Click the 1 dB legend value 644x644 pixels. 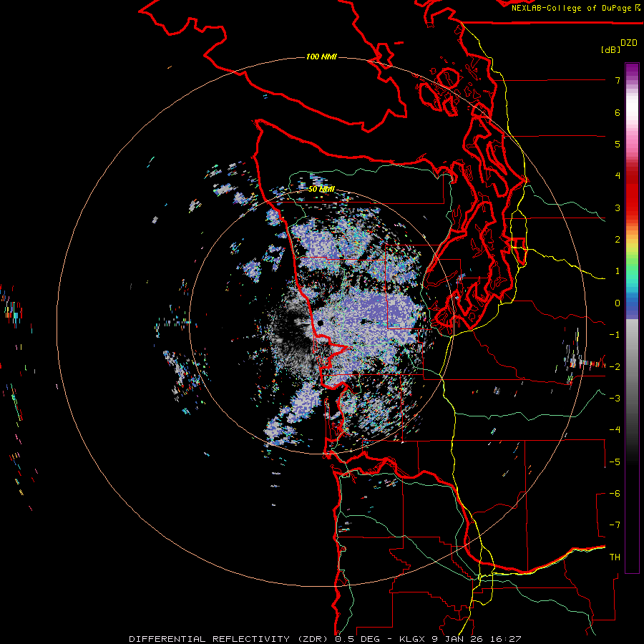pyautogui.click(x=618, y=271)
